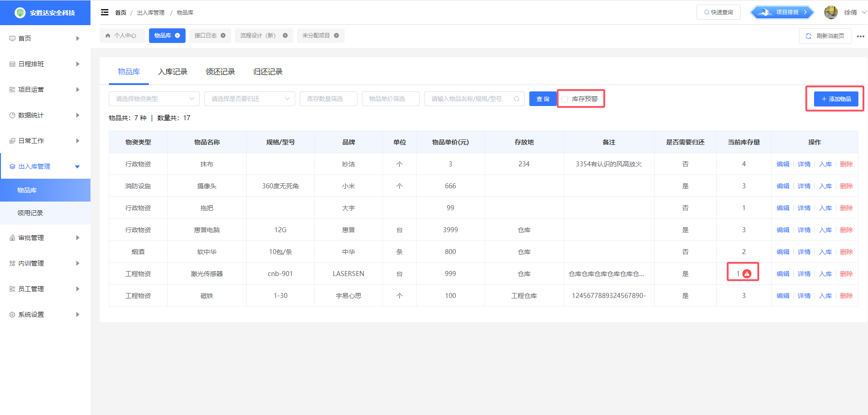The width and height of the screenshot is (868, 415).
Task: Click the 添加物品 button
Action: point(836,99)
